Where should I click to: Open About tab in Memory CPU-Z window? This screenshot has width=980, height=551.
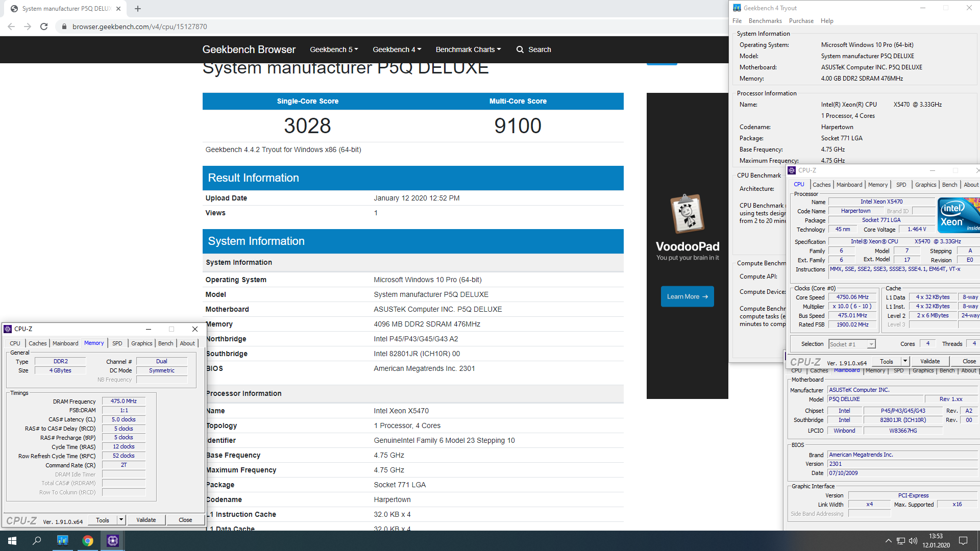pyautogui.click(x=187, y=343)
